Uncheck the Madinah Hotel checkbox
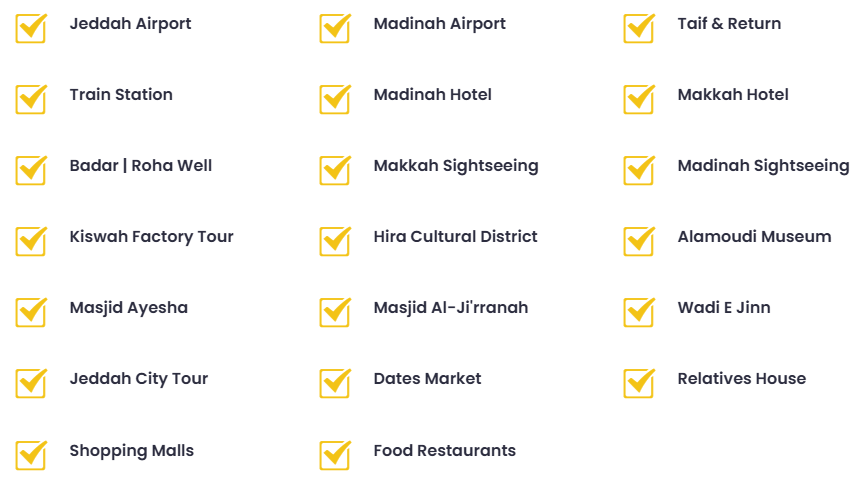This screenshot has height=484, width=860. (335, 99)
